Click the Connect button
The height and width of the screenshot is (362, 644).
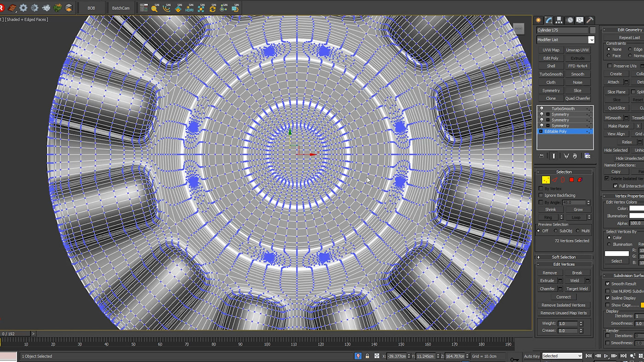click(563, 297)
